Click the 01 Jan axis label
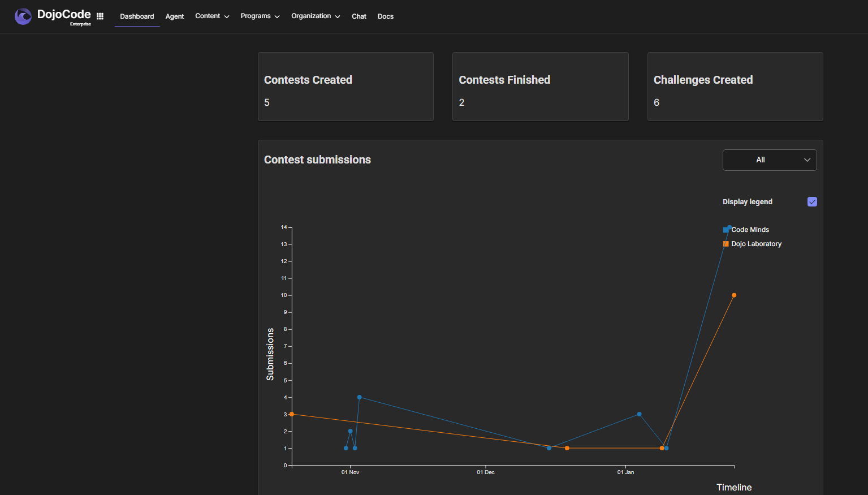 pyautogui.click(x=625, y=472)
